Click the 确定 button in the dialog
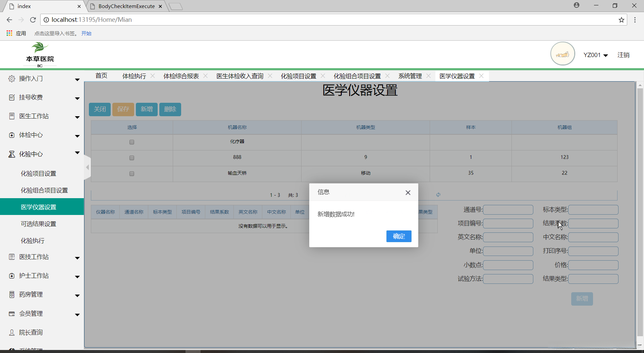 (398, 236)
